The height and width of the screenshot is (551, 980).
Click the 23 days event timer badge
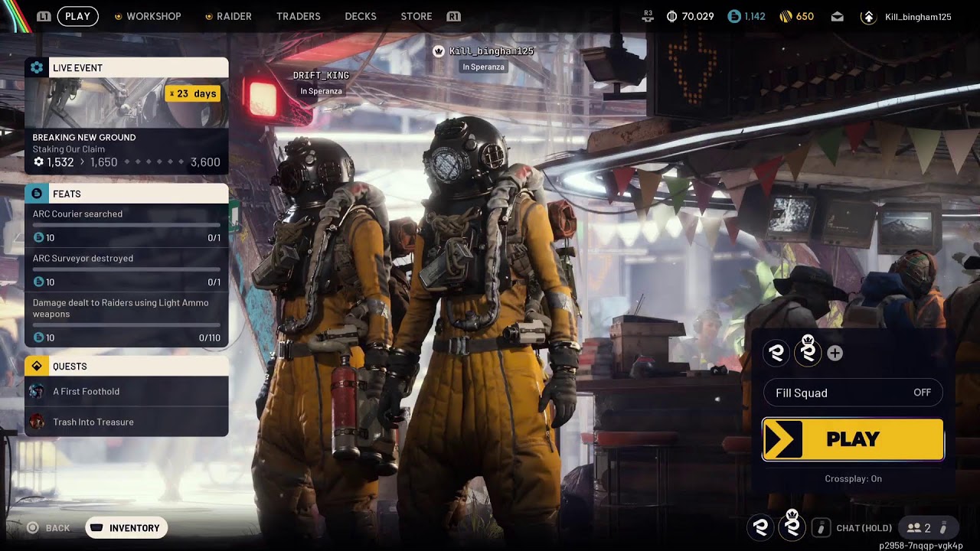[x=192, y=93]
